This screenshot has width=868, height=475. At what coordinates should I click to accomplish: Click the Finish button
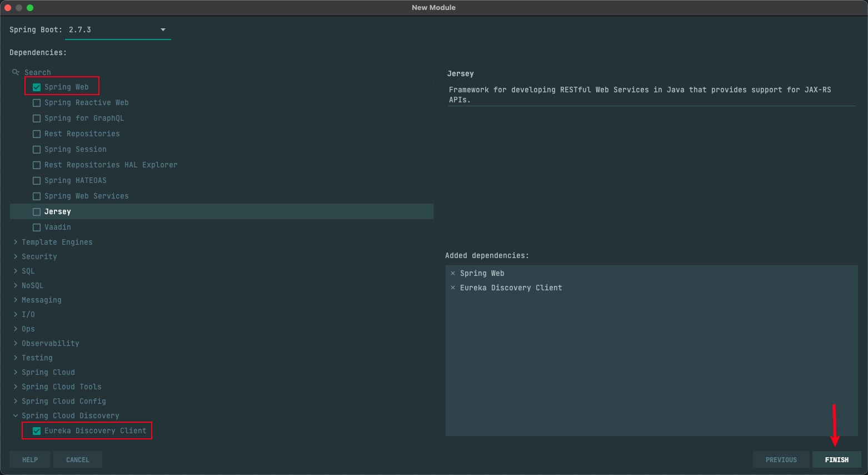(836, 460)
